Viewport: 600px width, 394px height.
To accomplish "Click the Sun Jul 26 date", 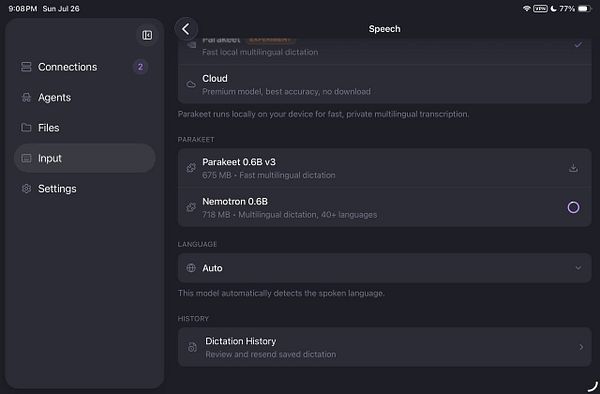I will [61, 8].
